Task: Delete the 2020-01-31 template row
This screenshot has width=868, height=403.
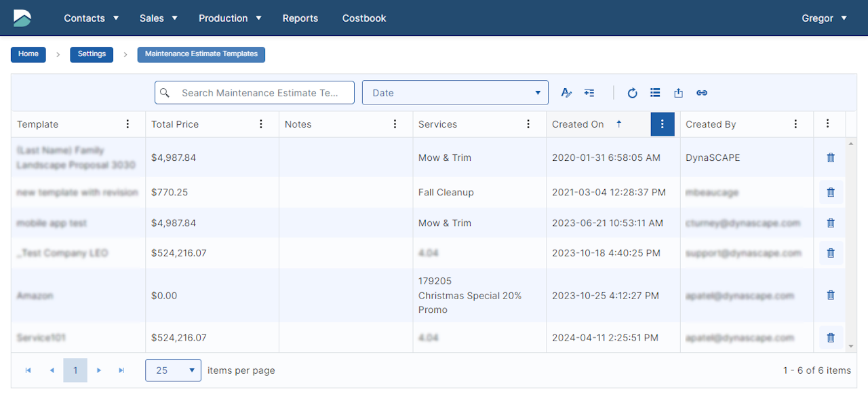Action: [x=831, y=157]
